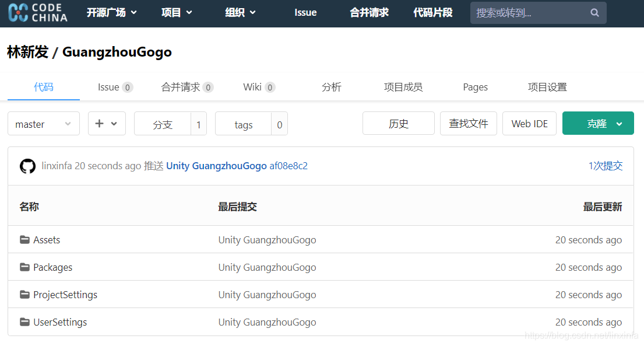Click the 最后提交 column header
644x346 pixels.
click(x=237, y=207)
